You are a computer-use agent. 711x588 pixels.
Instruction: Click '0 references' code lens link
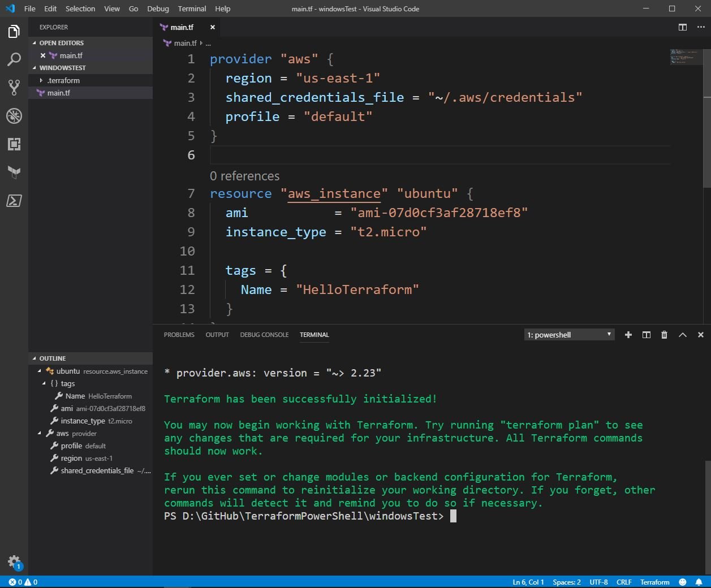coord(244,176)
